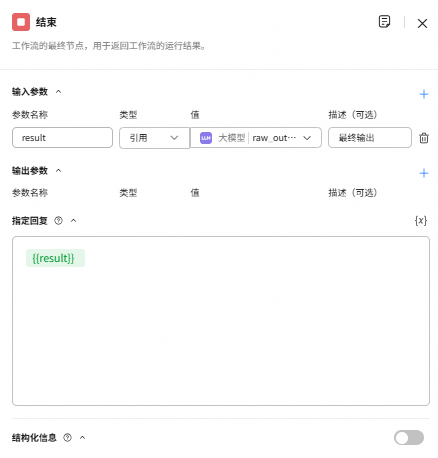Add a new output parameter with plus icon

424,173
